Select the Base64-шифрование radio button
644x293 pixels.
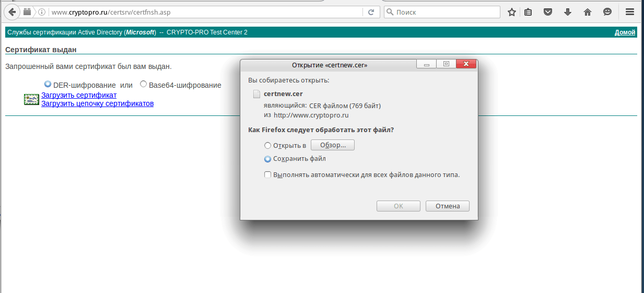[144, 85]
